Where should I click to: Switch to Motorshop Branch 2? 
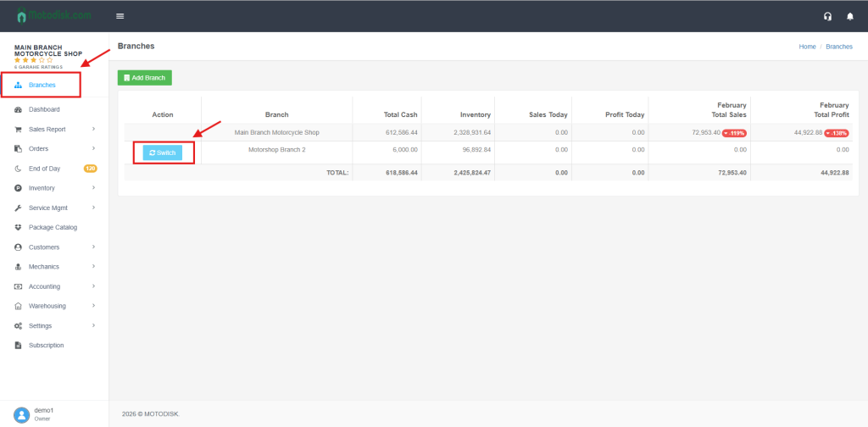click(x=163, y=152)
